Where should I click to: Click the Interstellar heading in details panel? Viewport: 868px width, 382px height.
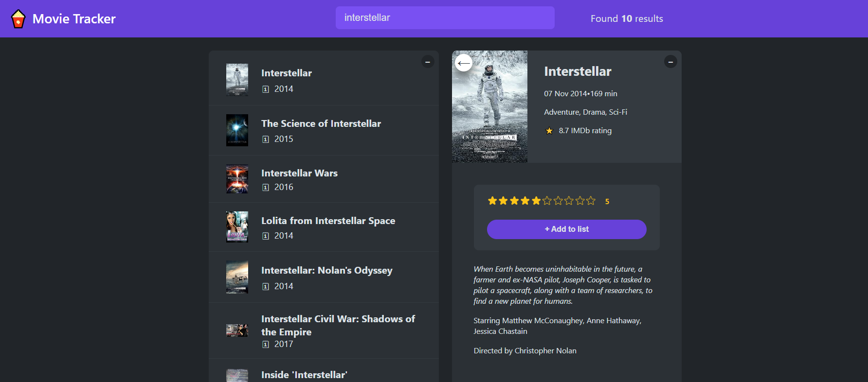(x=578, y=71)
